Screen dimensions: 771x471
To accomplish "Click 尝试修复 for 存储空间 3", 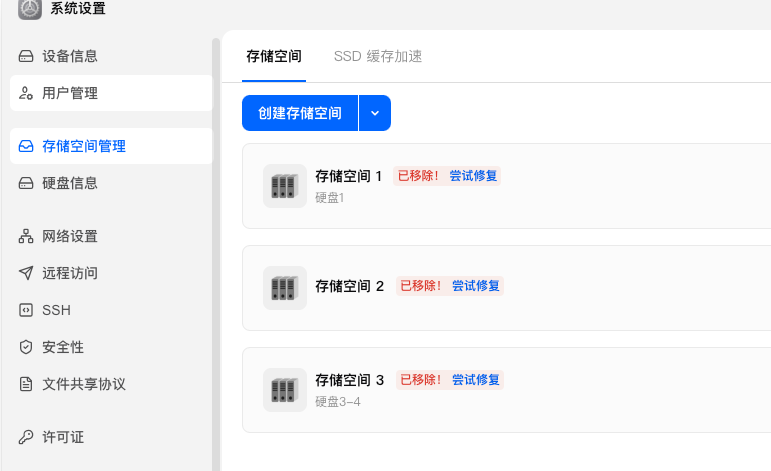I will (x=475, y=380).
